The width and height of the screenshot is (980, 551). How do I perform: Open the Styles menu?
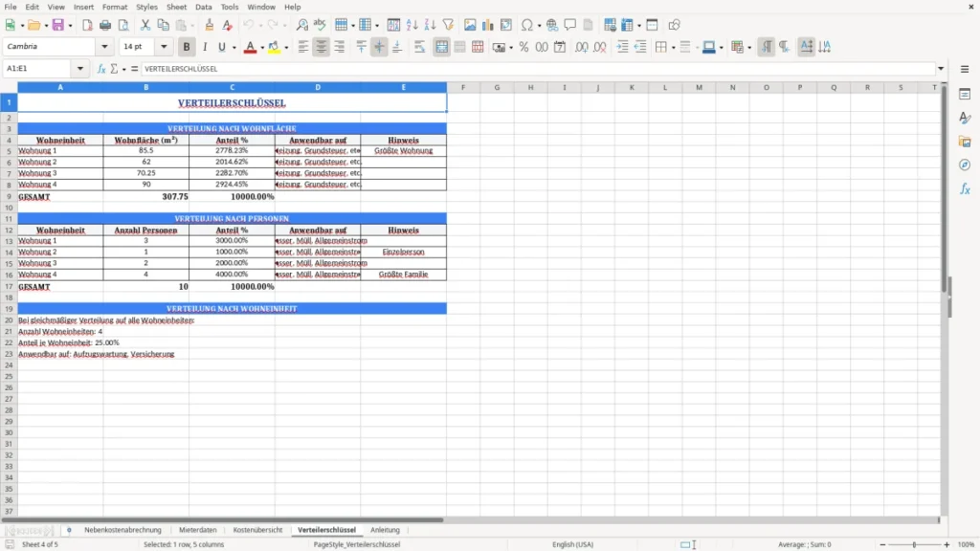(x=146, y=7)
